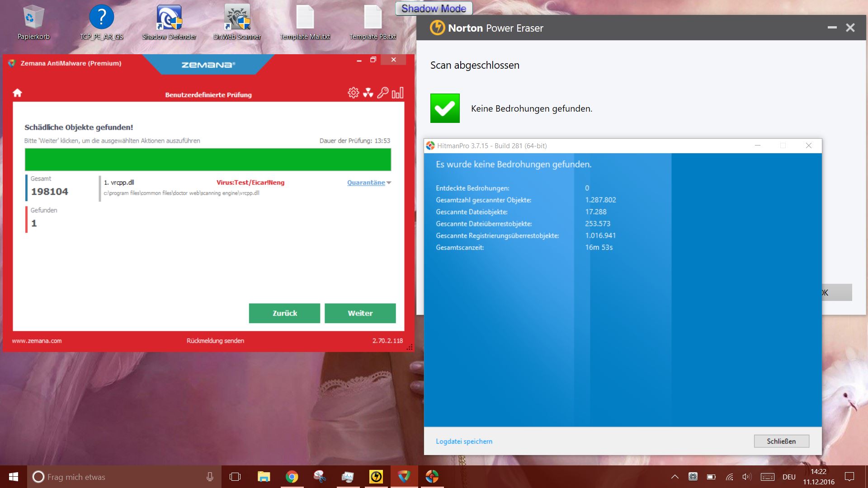Open Zemana statistics bar chart icon
The width and height of the screenshot is (868, 488).
coord(397,93)
